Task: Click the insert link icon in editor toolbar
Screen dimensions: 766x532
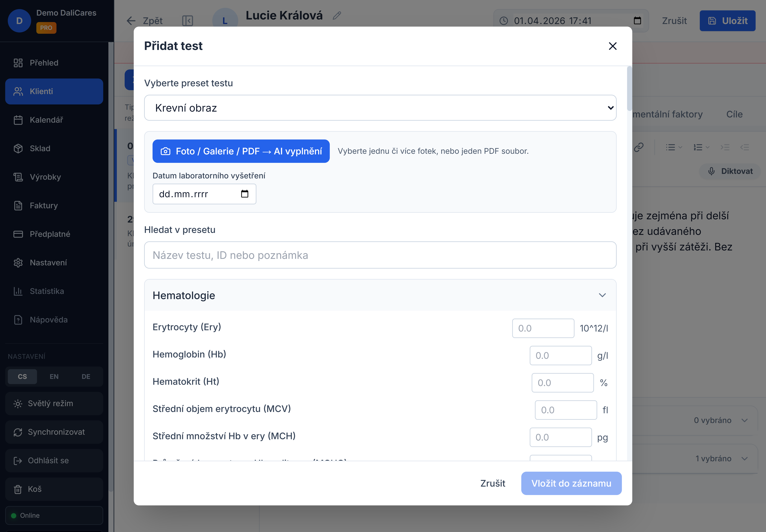Action: 638,147
